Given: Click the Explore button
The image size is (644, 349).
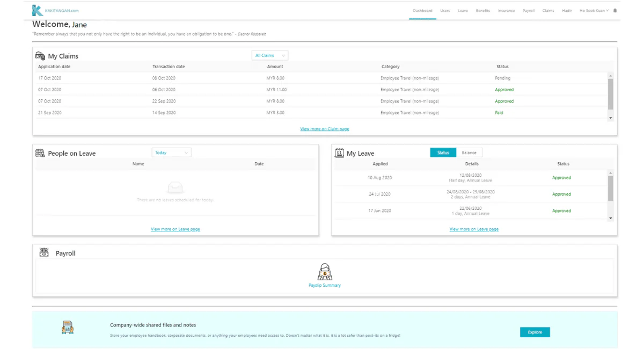Looking at the screenshot, I should (x=535, y=332).
